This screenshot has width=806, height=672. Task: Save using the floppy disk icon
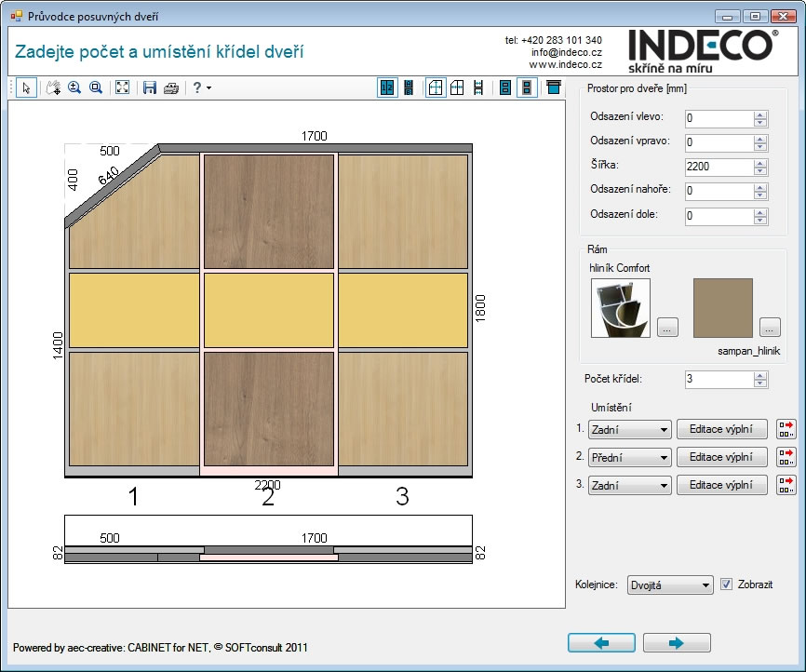(149, 87)
